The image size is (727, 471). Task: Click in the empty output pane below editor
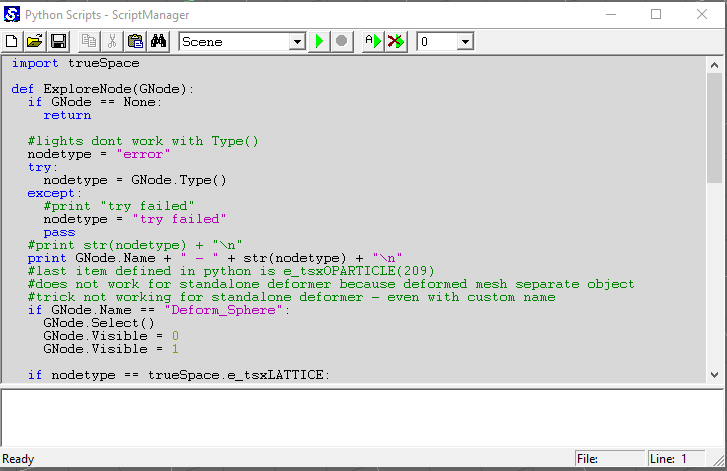point(362,417)
